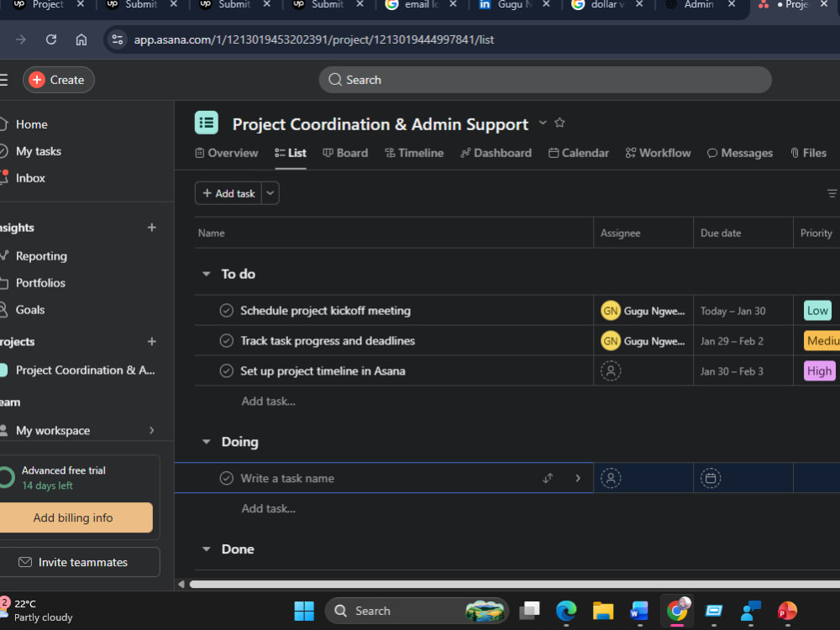Expand My workspace chevron
Viewport: 840px width, 630px height.
(x=151, y=430)
